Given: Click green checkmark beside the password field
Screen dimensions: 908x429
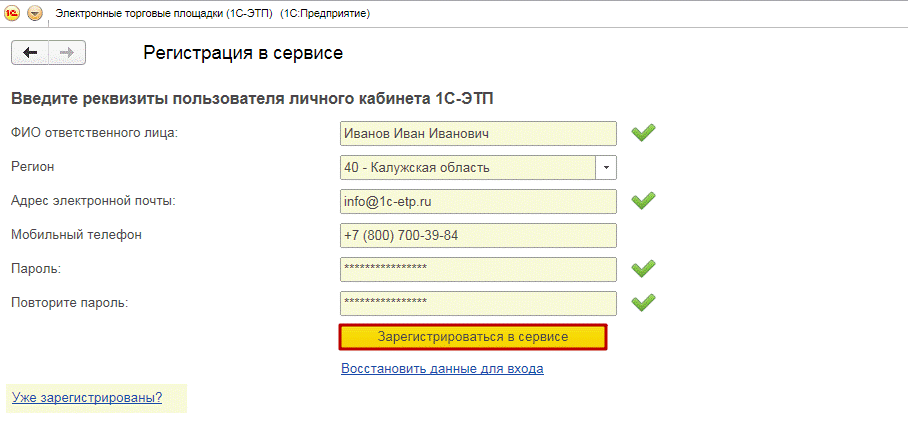Looking at the screenshot, I should [x=643, y=268].
